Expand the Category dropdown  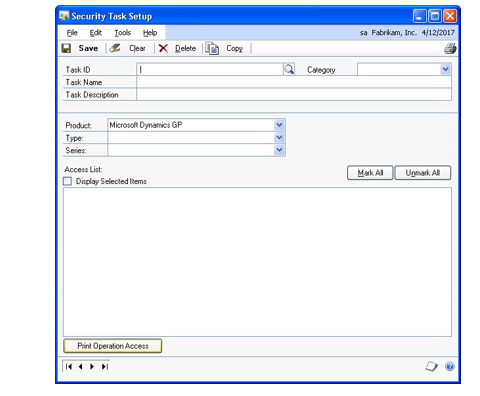[x=445, y=69]
